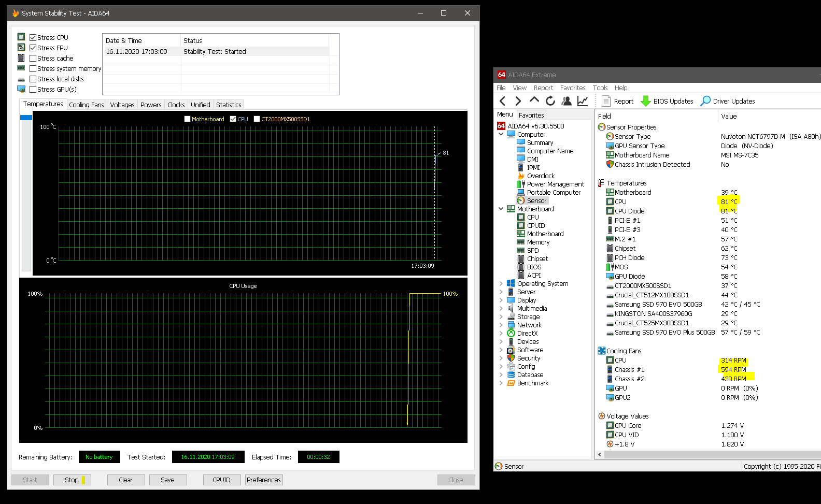
Task: Expand the Multimedia tree node
Action: (501, 308)
